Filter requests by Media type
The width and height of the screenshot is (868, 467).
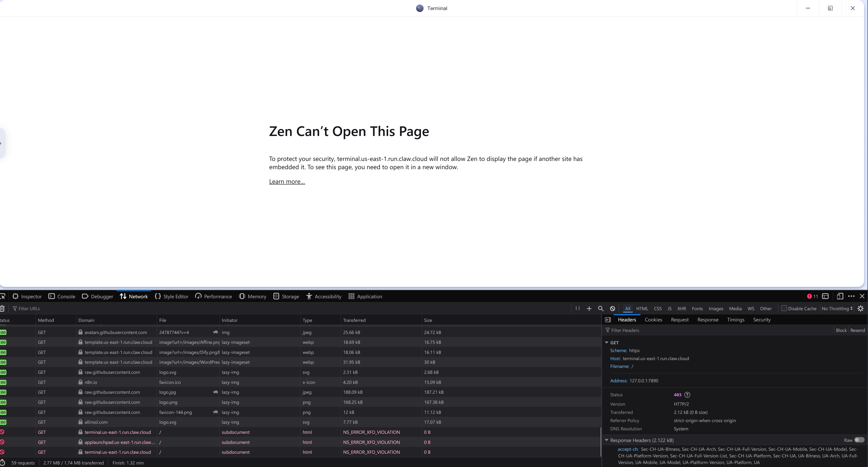pyautogui.click(x=735, y=308)
